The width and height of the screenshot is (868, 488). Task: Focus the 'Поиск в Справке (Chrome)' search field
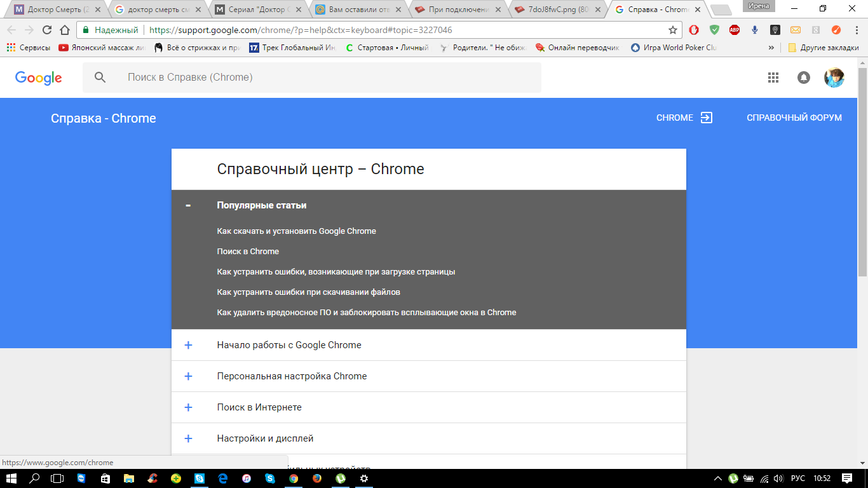(312, 78)
